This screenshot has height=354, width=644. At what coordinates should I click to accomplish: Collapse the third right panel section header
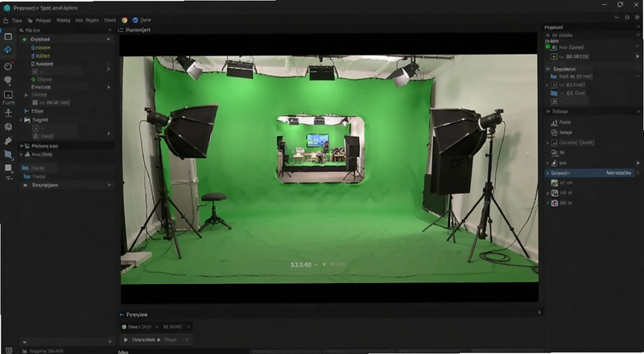click(x=638, y=111)
